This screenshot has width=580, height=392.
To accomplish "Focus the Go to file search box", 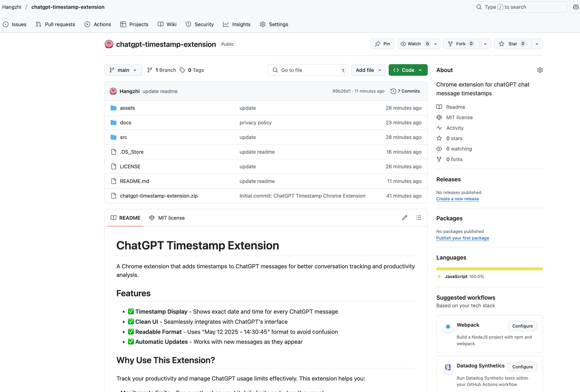I will (x=308, y=70).
